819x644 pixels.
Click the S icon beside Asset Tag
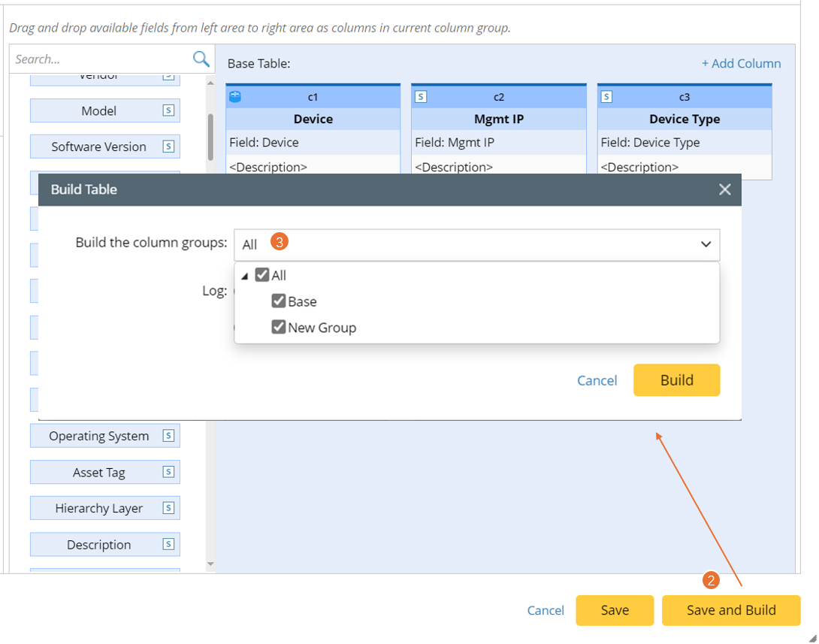coord(168,472)
